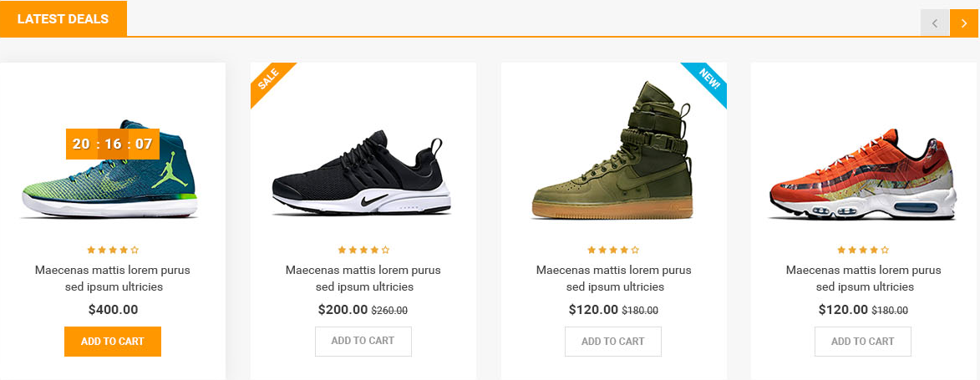Click star rating under the orange Air Max

[863, 250]
